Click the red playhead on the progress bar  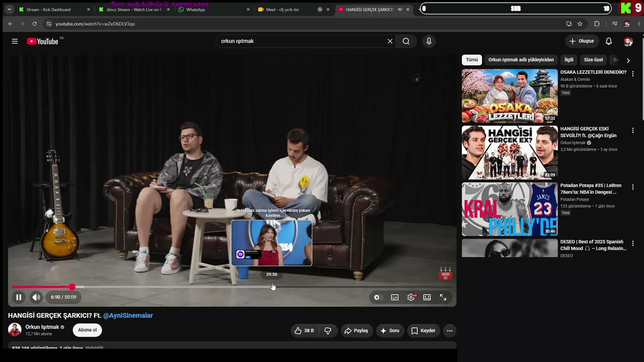point(72,287)
